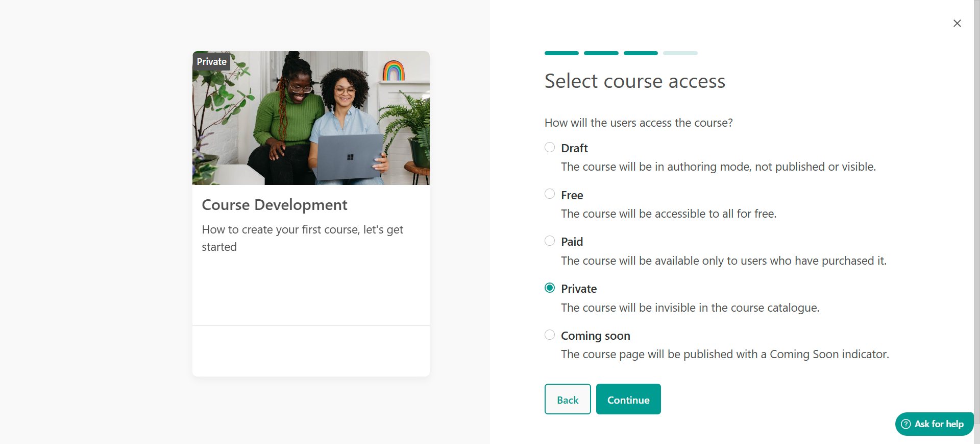Click the question mark help icon

(906, 424)
